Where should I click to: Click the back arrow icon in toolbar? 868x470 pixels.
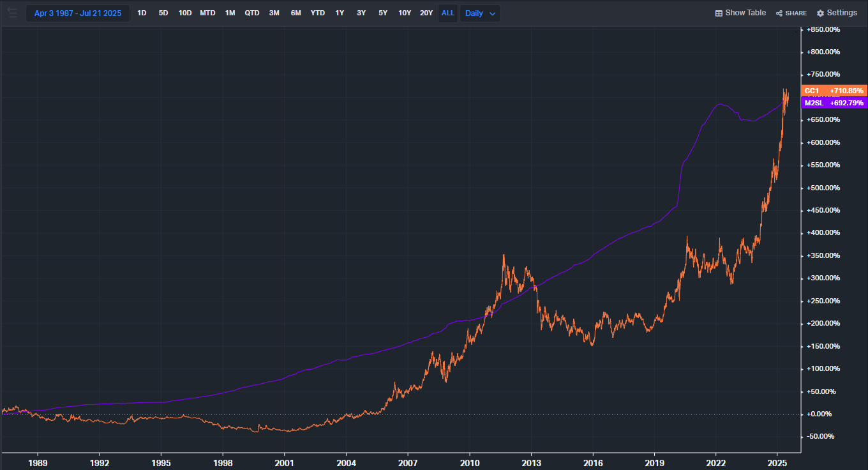[x=11, y=12]
